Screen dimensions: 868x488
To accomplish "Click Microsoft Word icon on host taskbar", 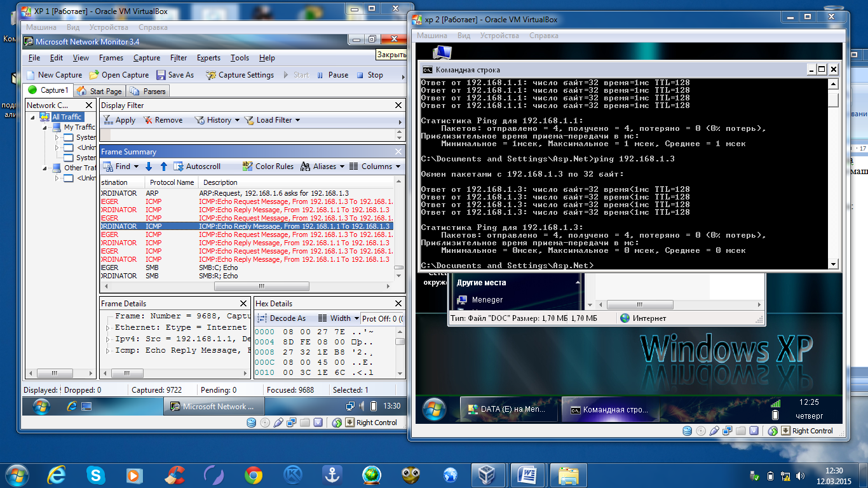I will pyautogui.click(x=527, y=475).
